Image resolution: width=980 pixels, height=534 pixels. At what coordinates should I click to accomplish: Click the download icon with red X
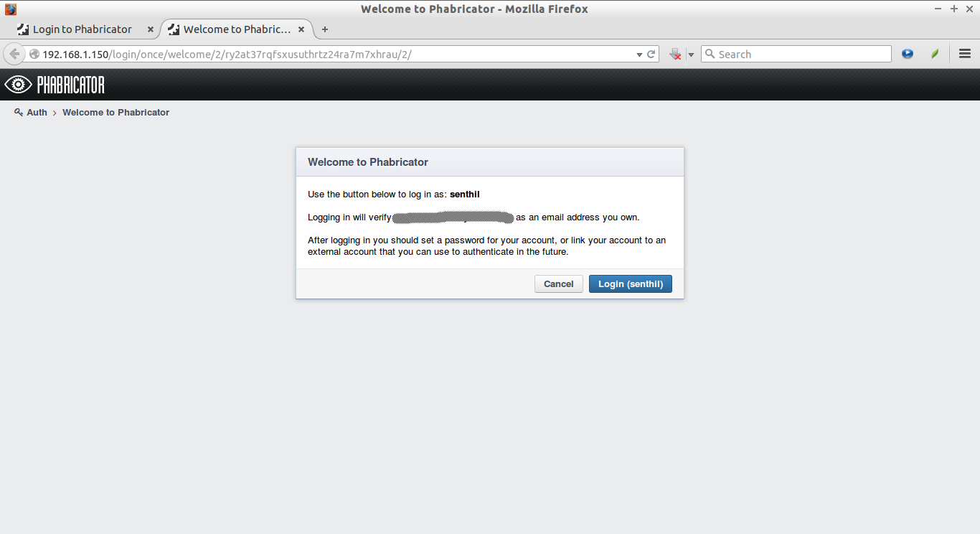pyautogui.click(x=675, y=54)
